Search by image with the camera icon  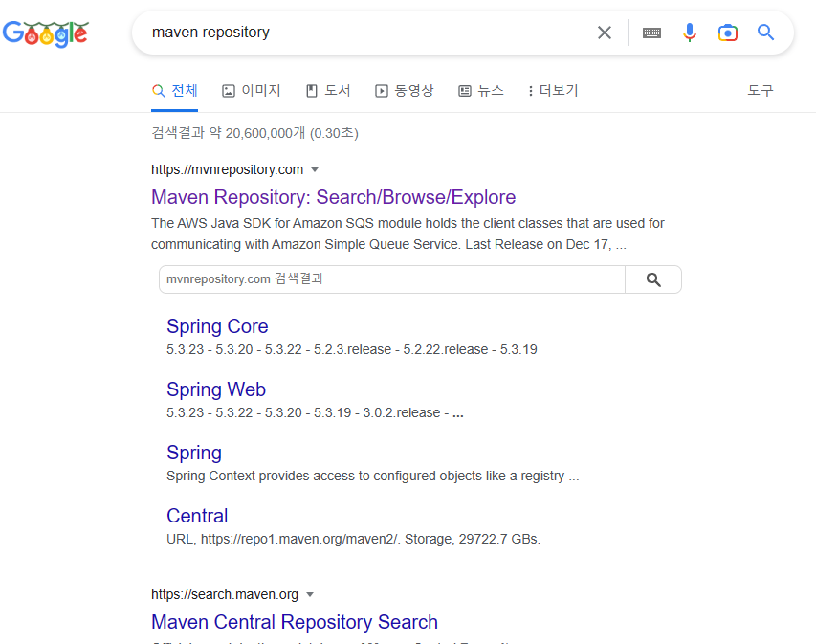point(728,33)
